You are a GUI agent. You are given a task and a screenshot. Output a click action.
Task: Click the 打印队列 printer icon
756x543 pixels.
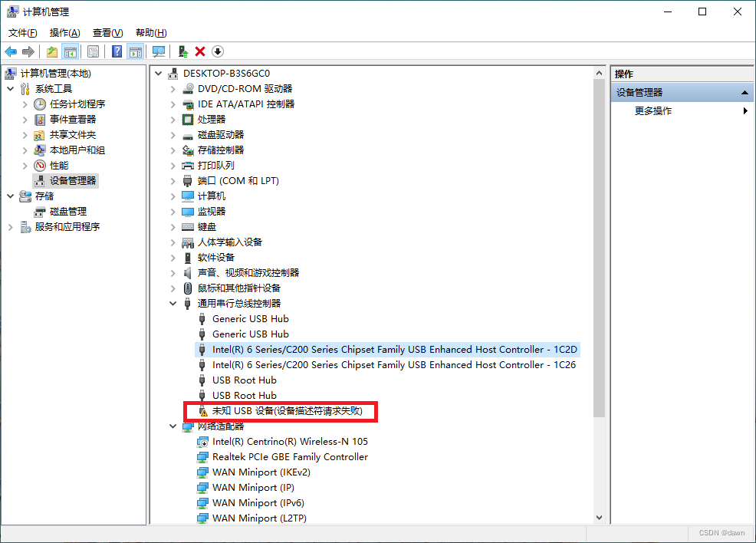pos(188,166)
